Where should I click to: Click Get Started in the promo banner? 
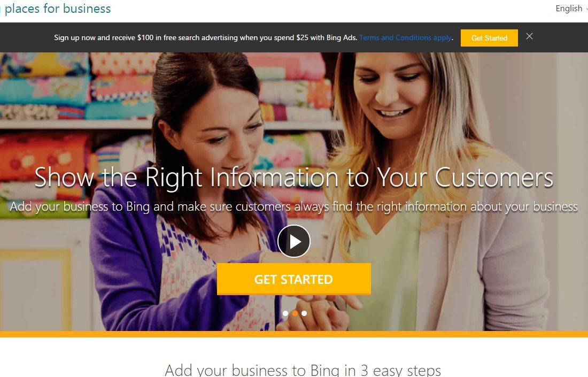489,38
